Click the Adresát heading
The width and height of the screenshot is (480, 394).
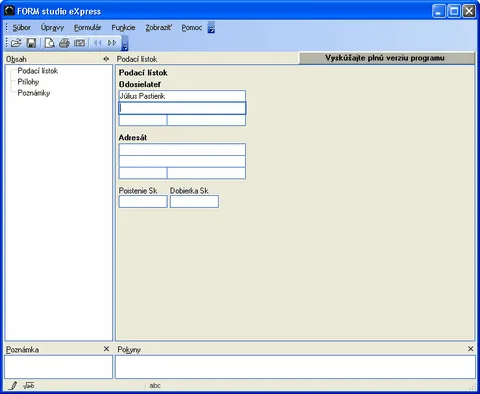(x=133, y=137)
